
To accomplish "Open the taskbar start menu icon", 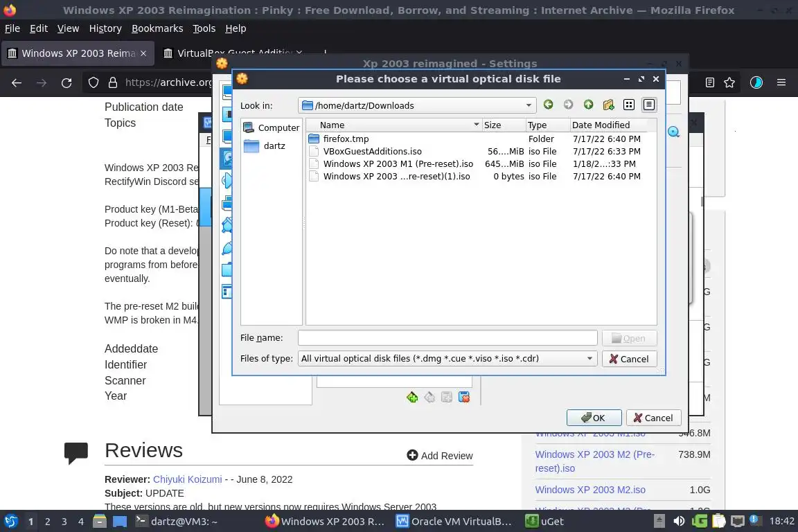I will [11, 522].
